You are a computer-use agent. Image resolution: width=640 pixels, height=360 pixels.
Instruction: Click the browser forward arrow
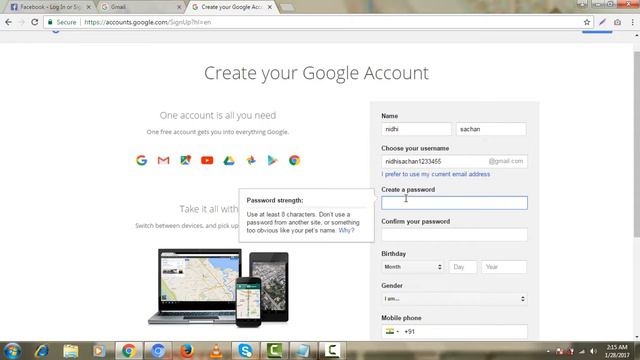pos(21,22)
